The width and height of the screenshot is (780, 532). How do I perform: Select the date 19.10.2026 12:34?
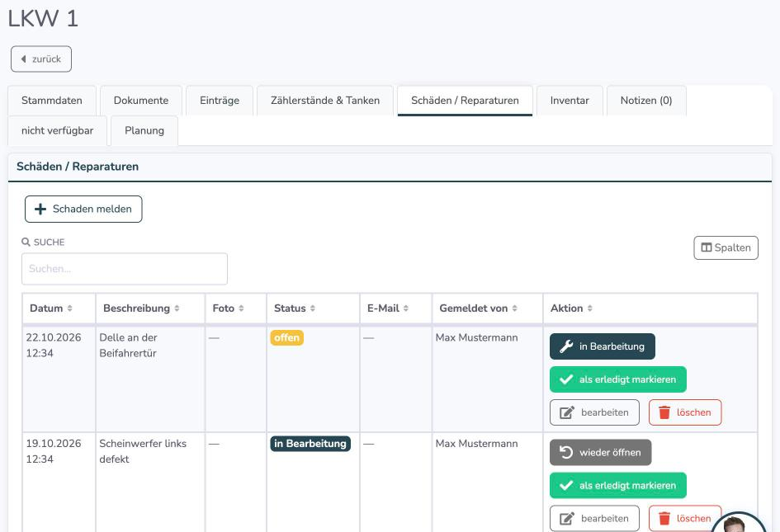(x=54, y=451)
